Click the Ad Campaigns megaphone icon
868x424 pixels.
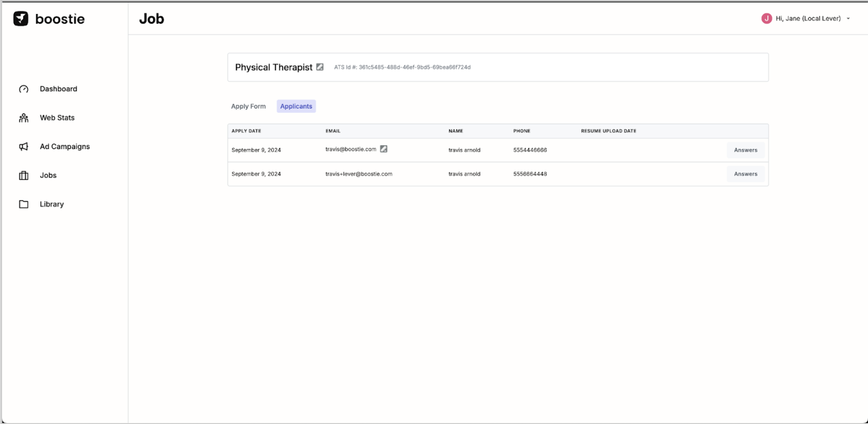coord(24,147)
